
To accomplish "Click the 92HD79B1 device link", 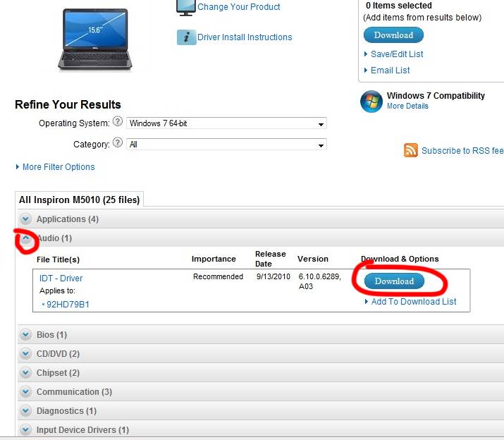I will (68, 305).
